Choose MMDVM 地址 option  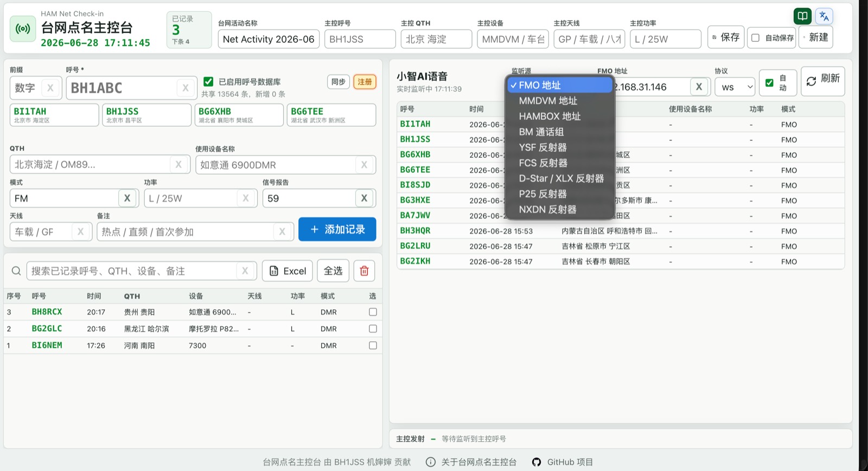click(x=559, y=101)
